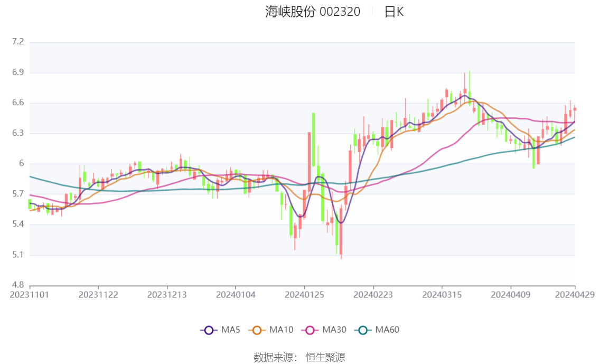
Task: Toggle the MA30 legend series
Action: click(x=324, y=330)
